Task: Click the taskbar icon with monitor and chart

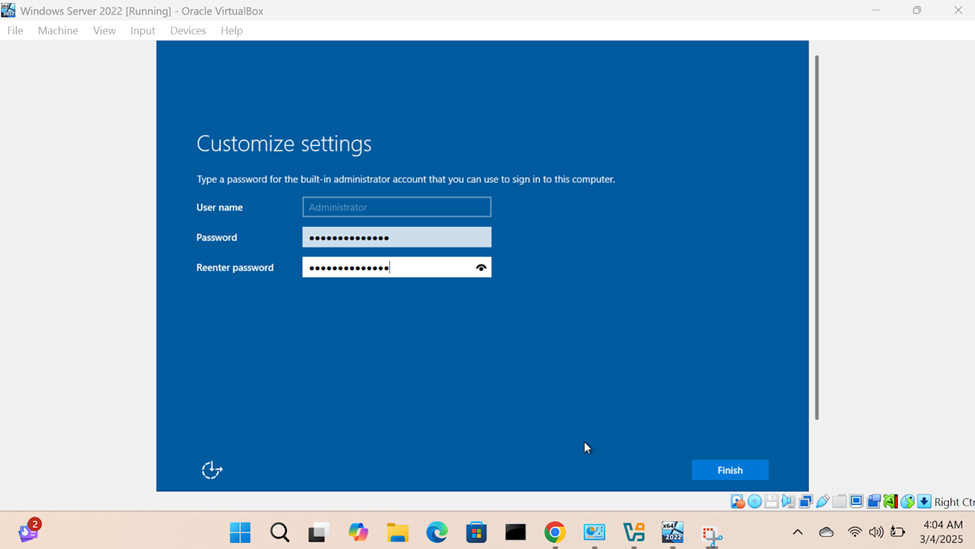Action: pos(594,532)
